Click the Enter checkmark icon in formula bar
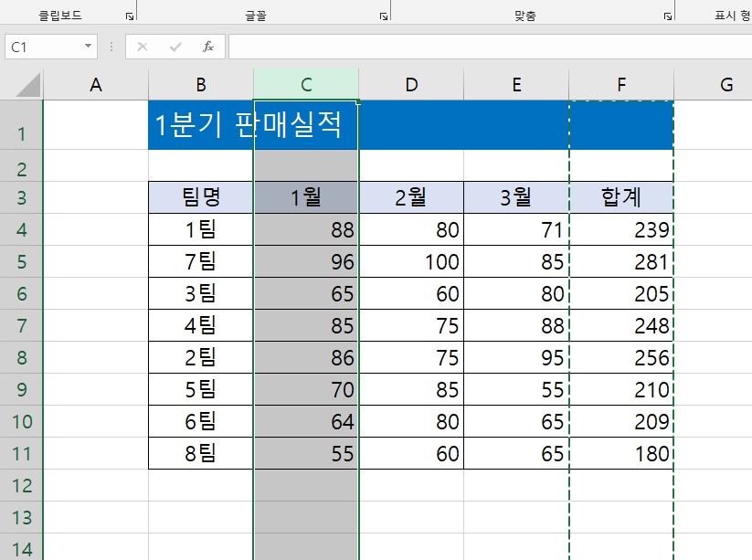 [175, 47]
